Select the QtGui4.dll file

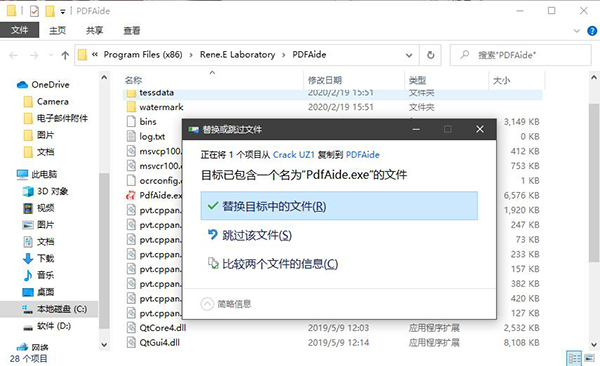coord(159,342)
